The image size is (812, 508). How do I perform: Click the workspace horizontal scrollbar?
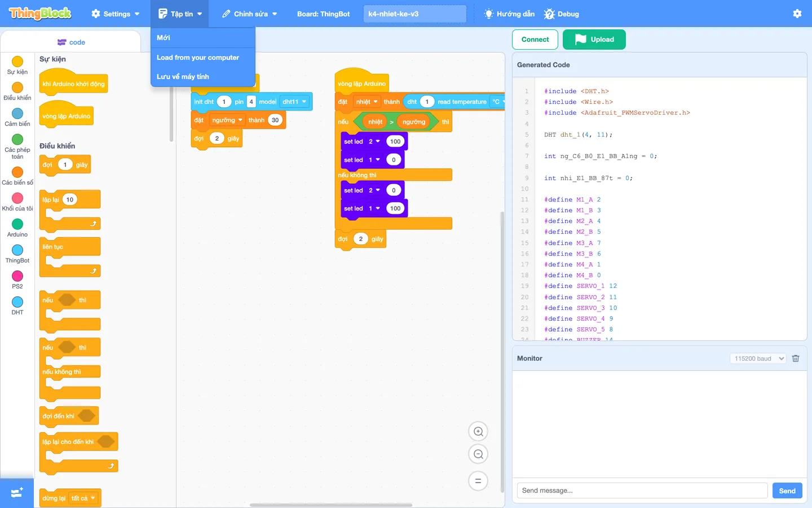coord(331,505)
